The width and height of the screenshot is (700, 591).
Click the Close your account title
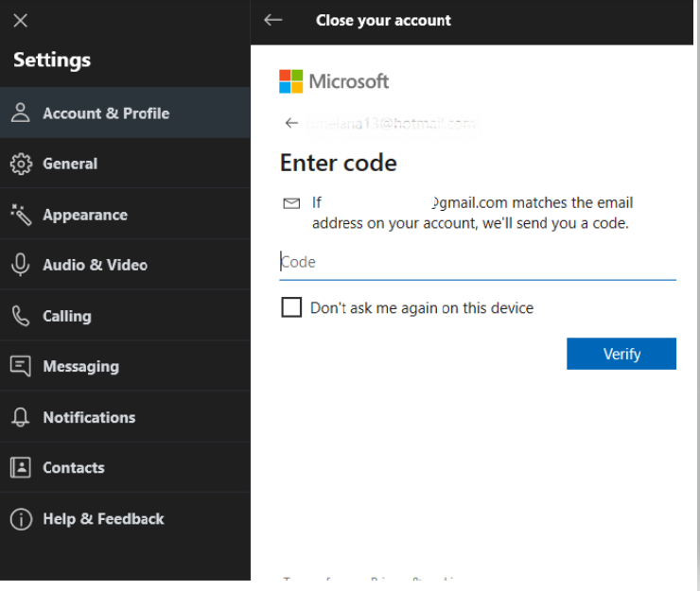(x=383, y=21)
